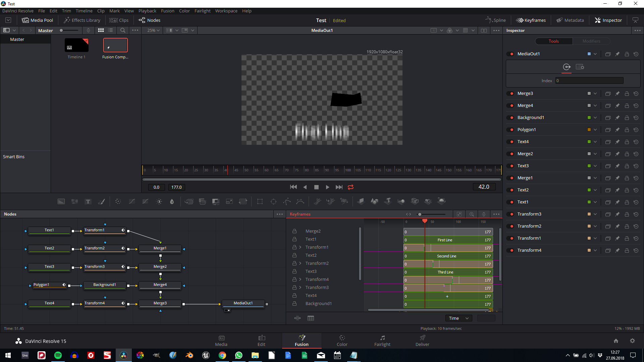Add an Ellipse mask from toolbar
Image resolution: width=644 pixels, height=362 pixels.
coord(273,201)
